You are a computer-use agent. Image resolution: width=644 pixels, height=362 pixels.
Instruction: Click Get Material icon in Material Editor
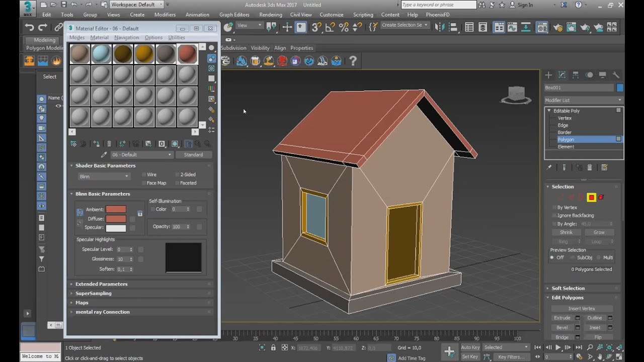pyautogui.click(x=74, y=143)
